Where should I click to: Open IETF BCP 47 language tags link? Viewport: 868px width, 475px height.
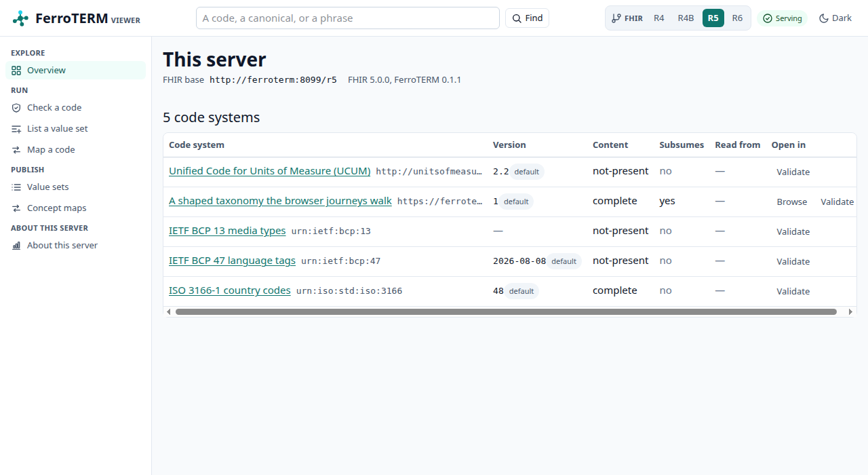pyautogui.click(x=232, y=261)
